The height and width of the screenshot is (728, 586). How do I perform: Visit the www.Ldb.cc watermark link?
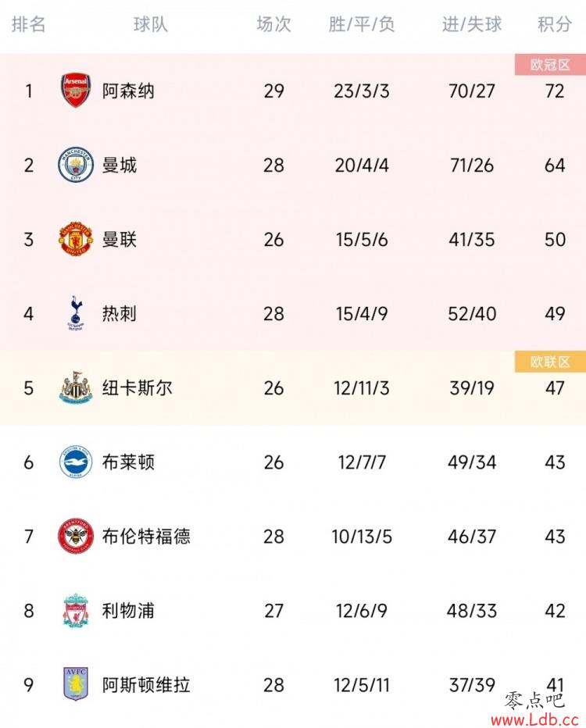(534, 719)
